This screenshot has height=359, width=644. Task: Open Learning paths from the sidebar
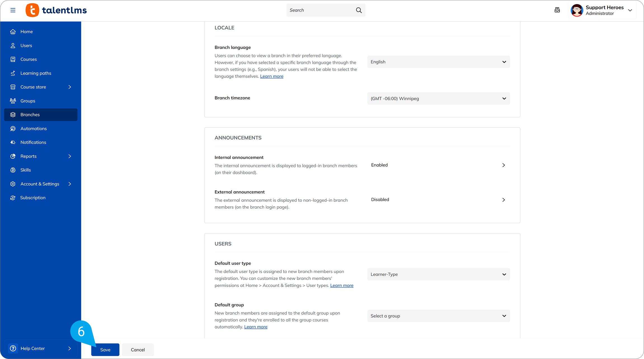(x=36, y=73)
